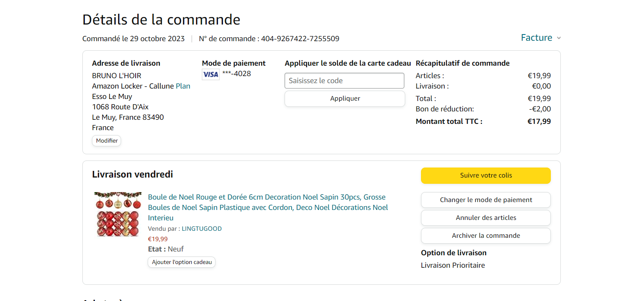Click the card number ending 4028
This screenshot has height=301, width=644.
tap(236, 74)
